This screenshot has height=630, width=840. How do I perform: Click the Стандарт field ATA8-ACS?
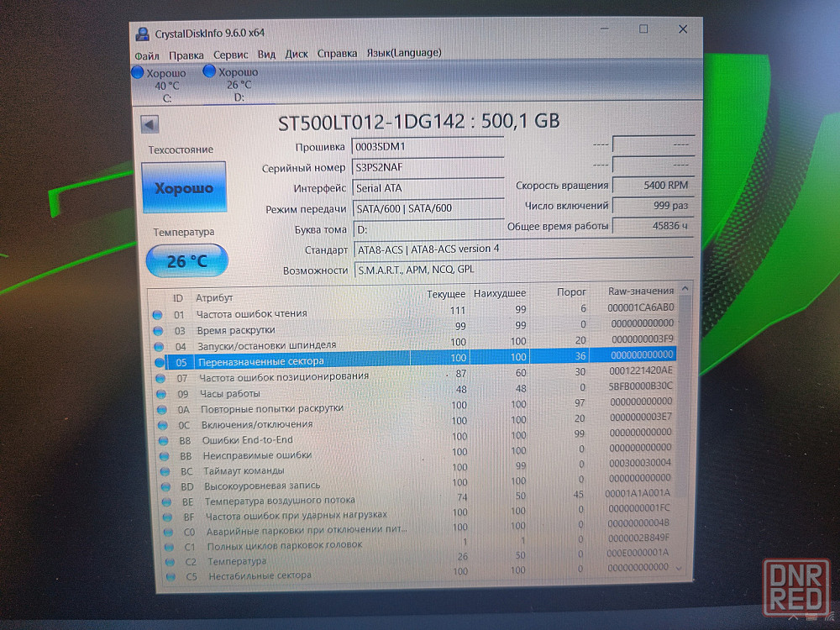[522, 249]
